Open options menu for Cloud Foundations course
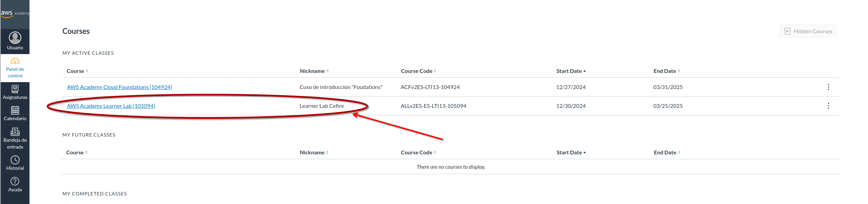 828,87
